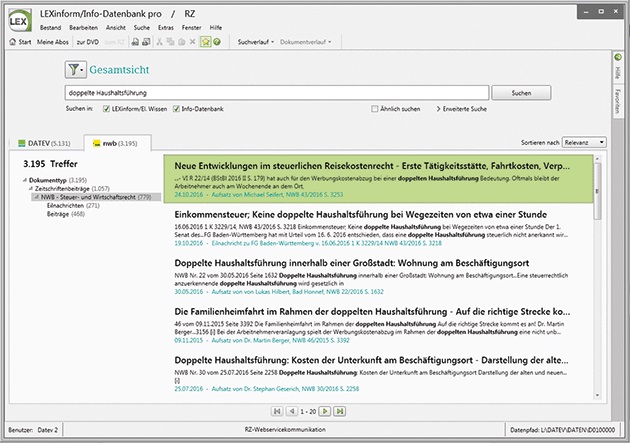Enable the Ähnlich suchen checkbox
Viewport: 630px width, 443px height.
coord(375,107)
